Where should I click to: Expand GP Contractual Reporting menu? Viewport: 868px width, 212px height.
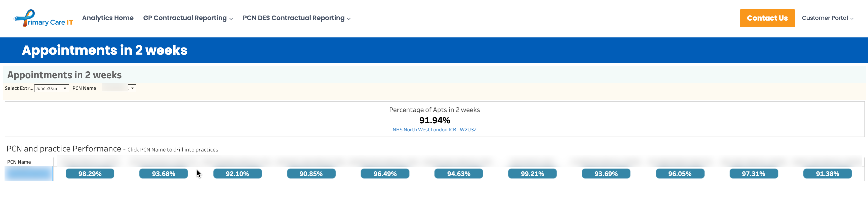click(188, 18)
